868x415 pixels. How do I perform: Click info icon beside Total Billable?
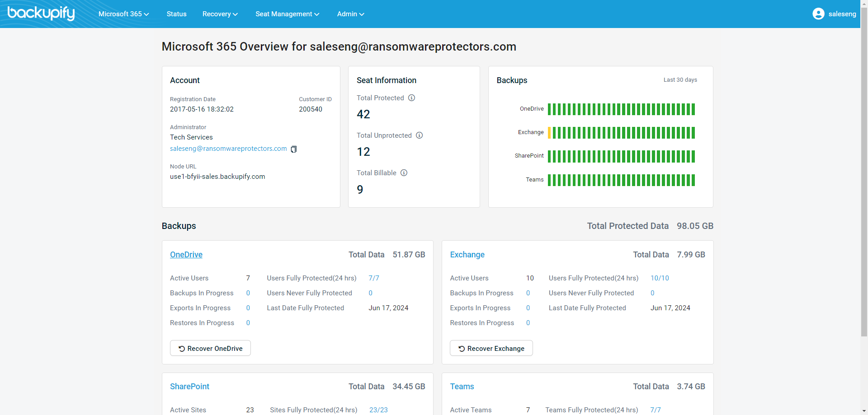pyautogui.click(x=404, y=173)
